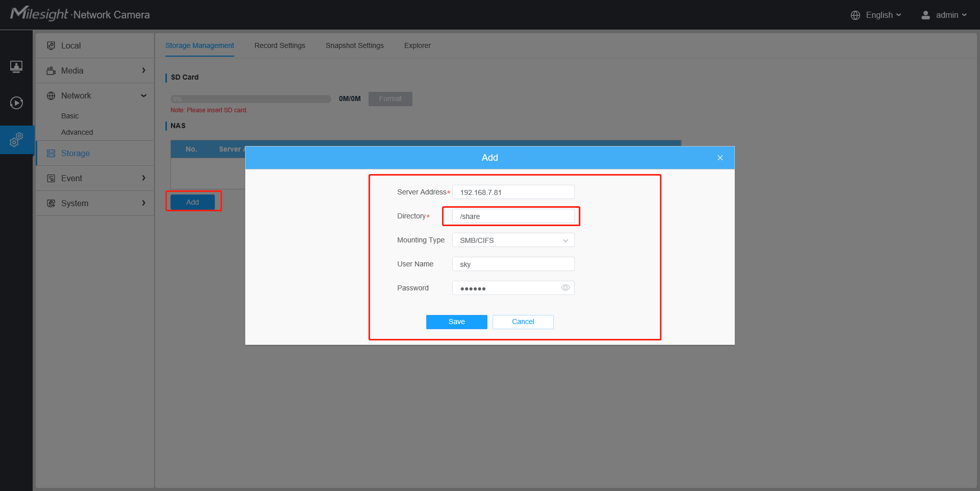Click the System icon in sidebar
This screenshot has width=980, height=491.
51,203
